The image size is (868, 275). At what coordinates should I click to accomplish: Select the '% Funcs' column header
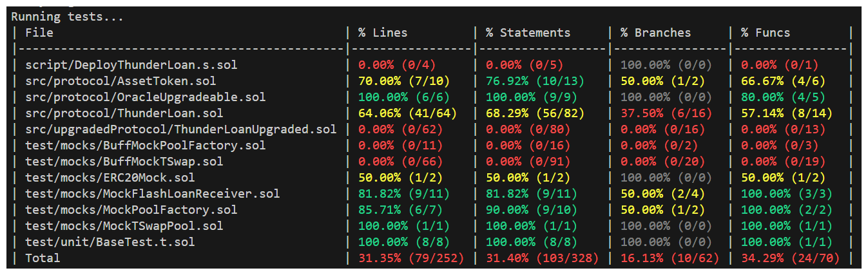point(766,33)
